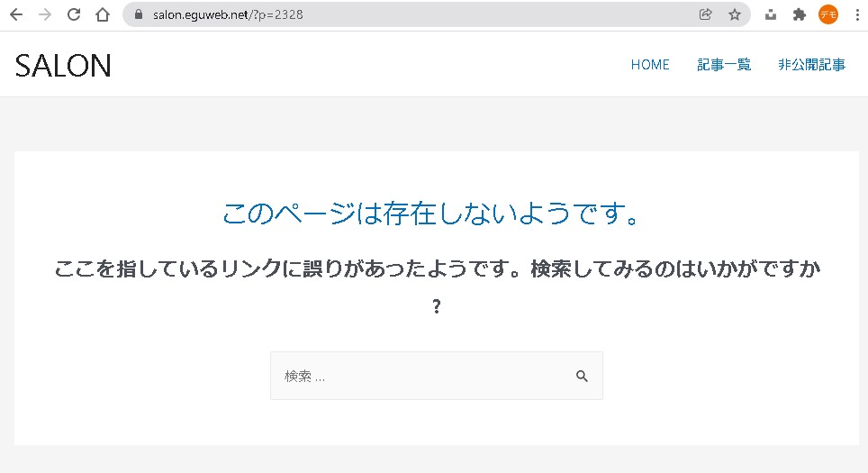
Task: Open the 記事一覧 menu item
Action: (724, 65)
